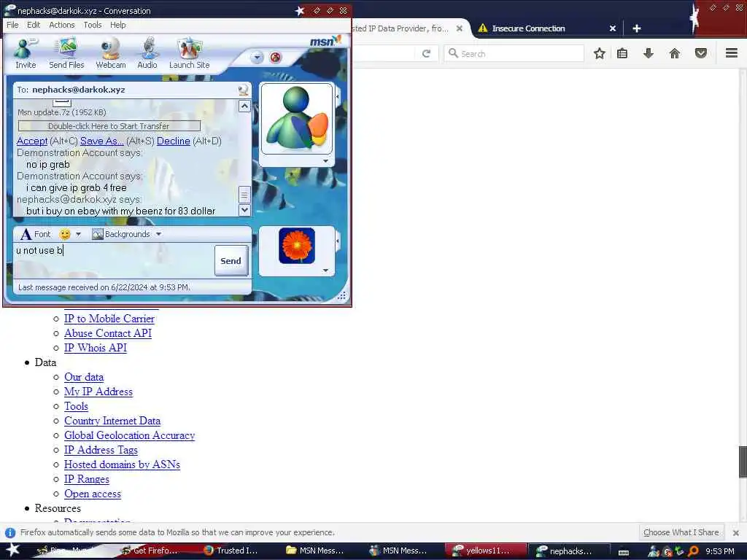Collapse the contact display picture panel
Screen dimensions: 747x560
click(x=338, y=97)
